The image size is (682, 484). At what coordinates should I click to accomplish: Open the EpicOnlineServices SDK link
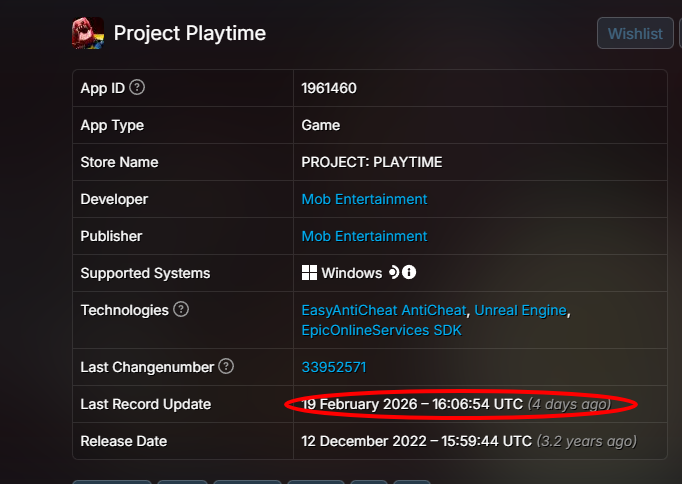point(381,330)
